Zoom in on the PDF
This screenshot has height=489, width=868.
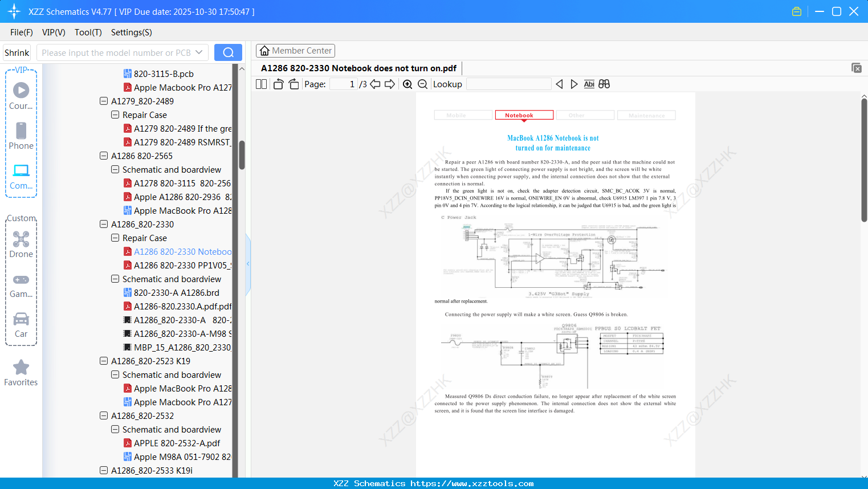(x=407, y=84)
